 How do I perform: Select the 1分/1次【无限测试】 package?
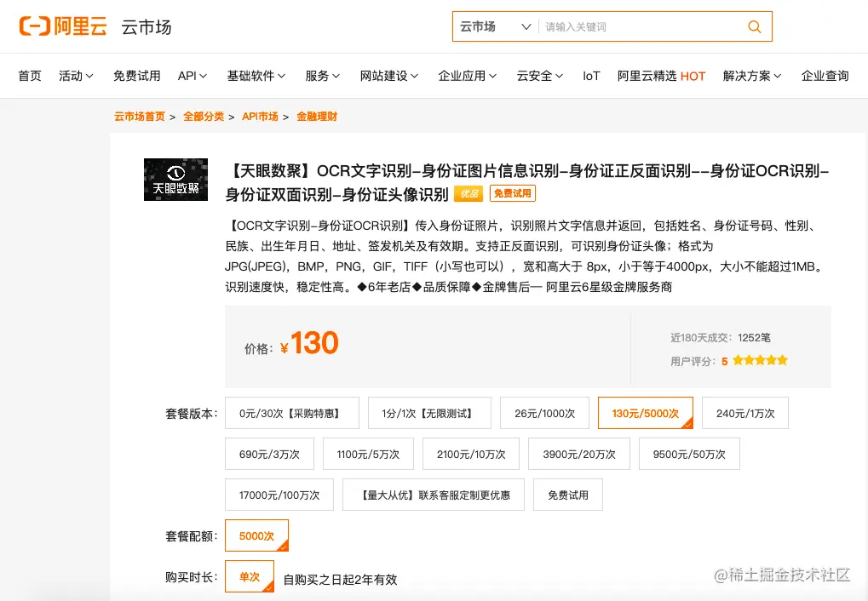point(429,413)
